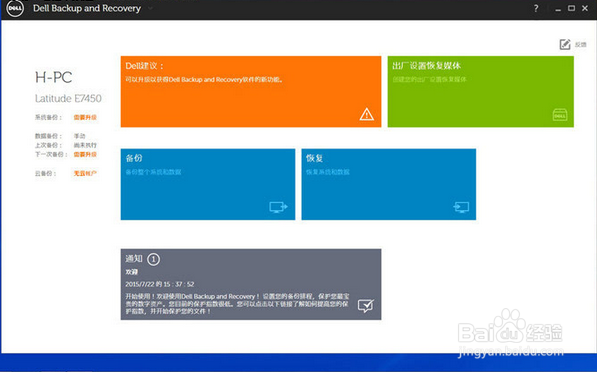Close the Dell Backup and Recovery window
Screen dimensions: 597x372
coord(585,8)
